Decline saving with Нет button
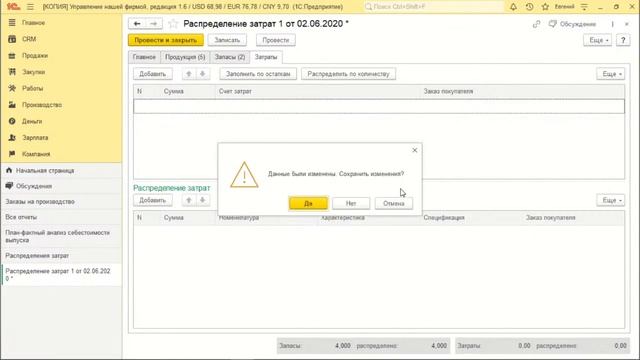The height and width of the screenshot is (360, 640). [351, 203]
